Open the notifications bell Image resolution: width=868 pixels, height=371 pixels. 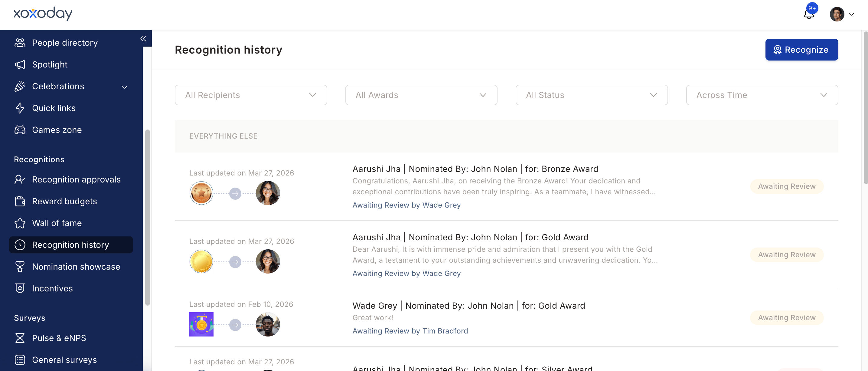click(809, 14)
